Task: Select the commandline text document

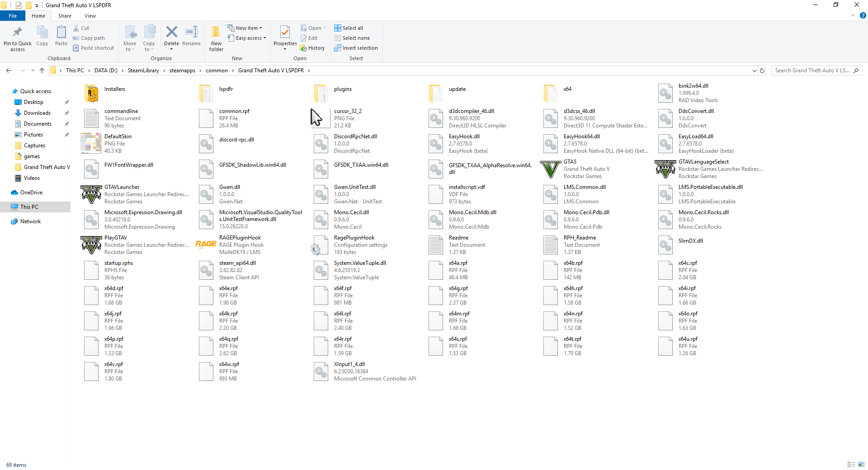Action: pos(112,118)
